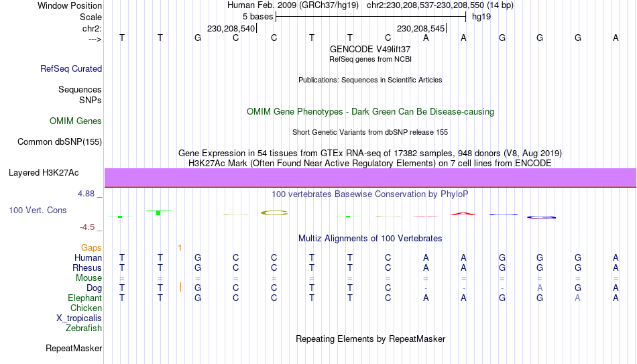Click the chr2: base position label
Viewport: 637px width, 364px height.
(92, 29)
